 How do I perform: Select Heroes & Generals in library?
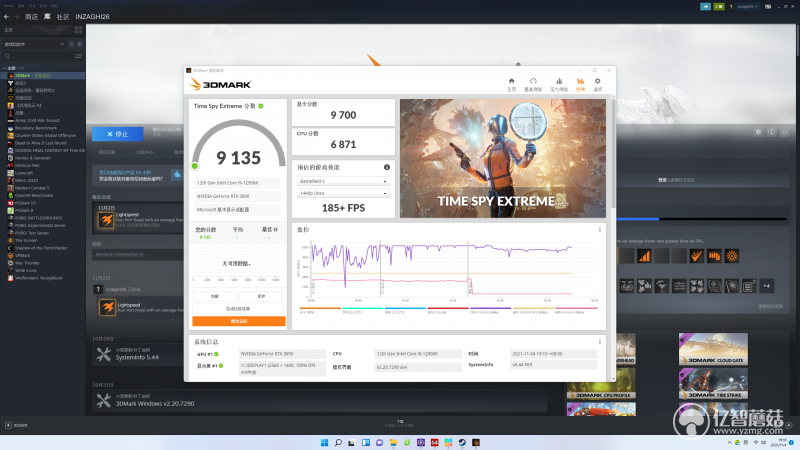pos(43,158)
